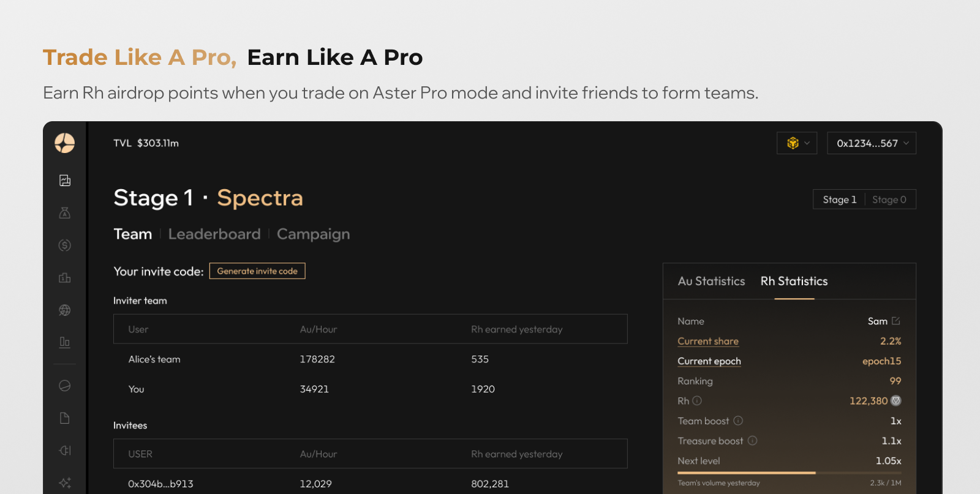Click the sparkle stars sidebar icon
Viewport: 980px width, 494px height.
65,482
